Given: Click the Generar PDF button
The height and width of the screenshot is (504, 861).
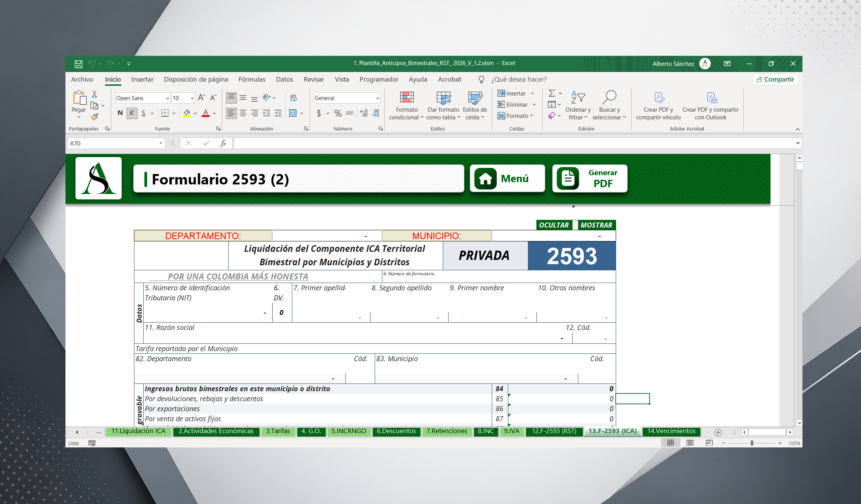Looking at the screenshot, I should coord(590,178).
